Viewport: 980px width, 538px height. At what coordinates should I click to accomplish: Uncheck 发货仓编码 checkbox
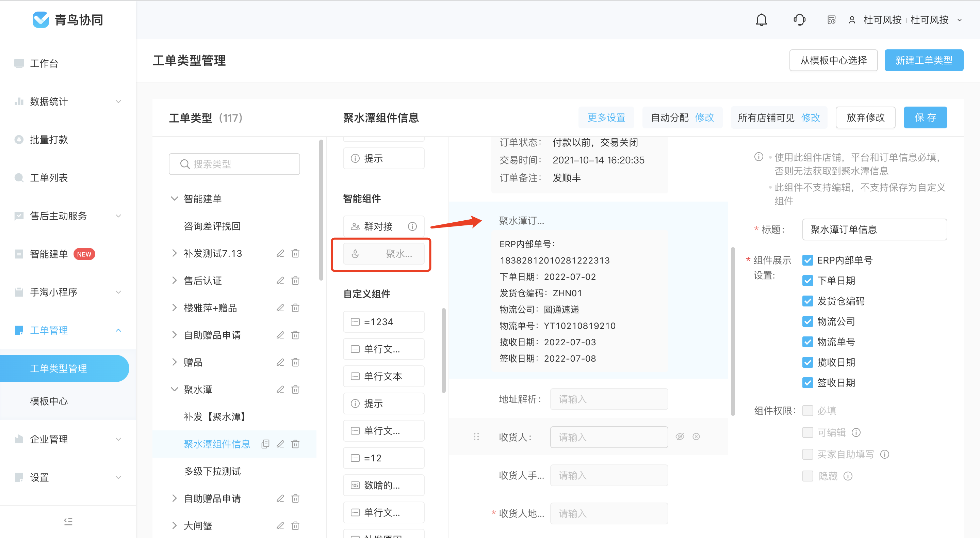(x=808, y=301)
